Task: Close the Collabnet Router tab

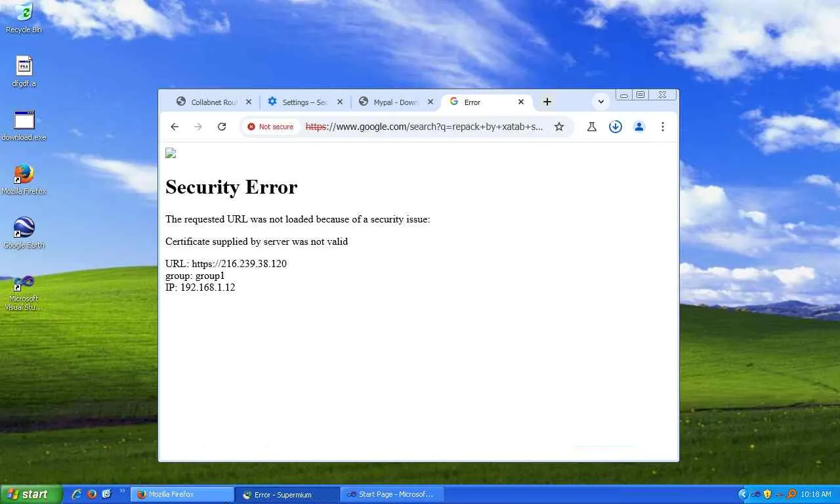Action: pyautogui.click(x=249, y=102)
